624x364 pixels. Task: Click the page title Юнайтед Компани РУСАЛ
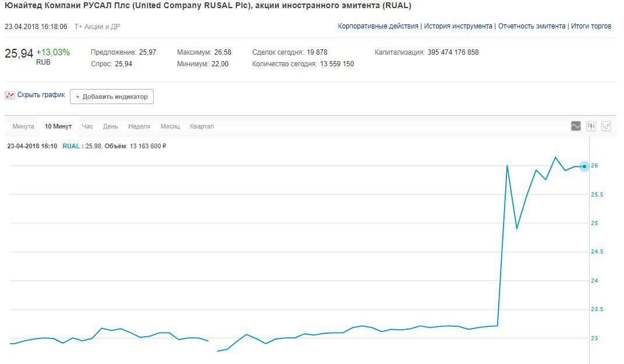tap(208, 6)
